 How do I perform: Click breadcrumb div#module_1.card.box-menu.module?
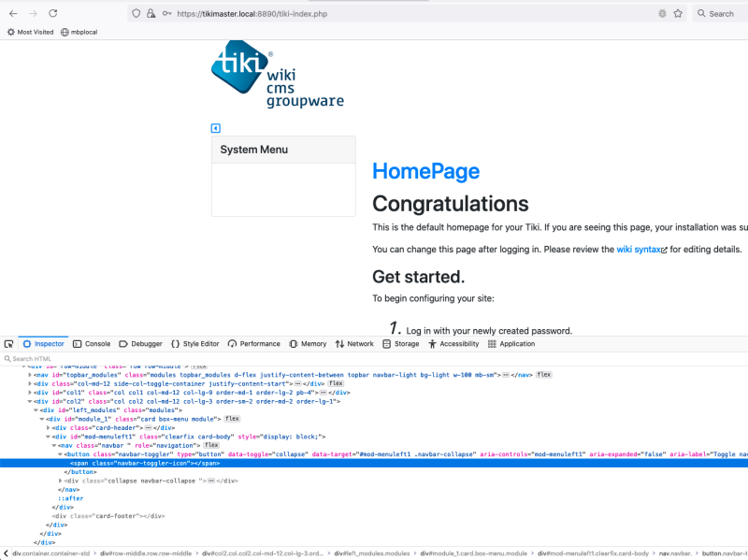tap(474, 553)
